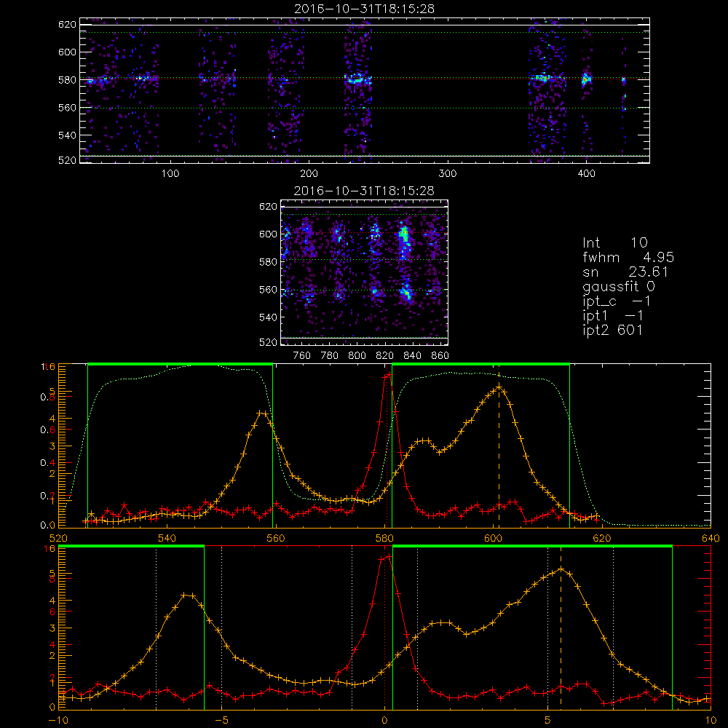Click the middle panel title 2016-10-31T18:15:28

click(364, 191)
